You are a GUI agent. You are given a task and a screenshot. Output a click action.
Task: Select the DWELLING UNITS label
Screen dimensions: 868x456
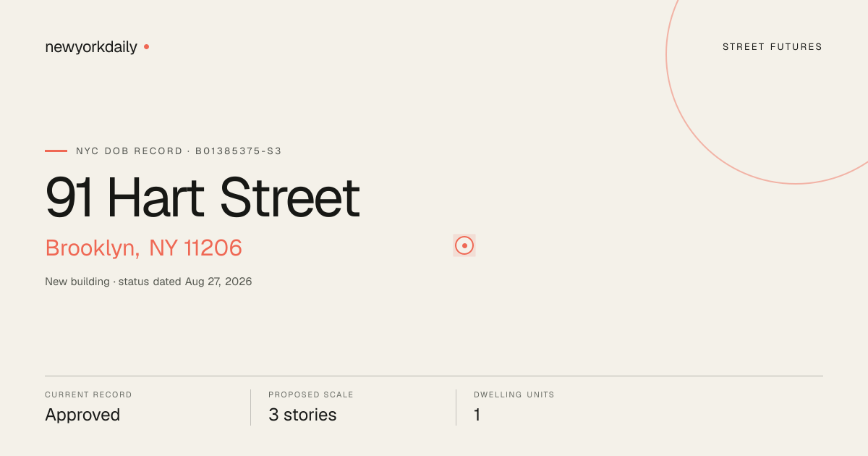pyautogui.click(x=514, y=395)
